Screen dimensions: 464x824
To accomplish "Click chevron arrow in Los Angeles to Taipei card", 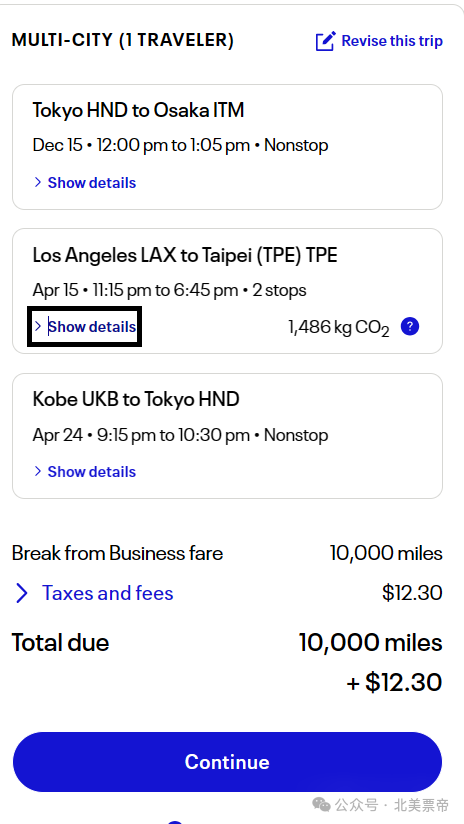I will click(38, 327).
